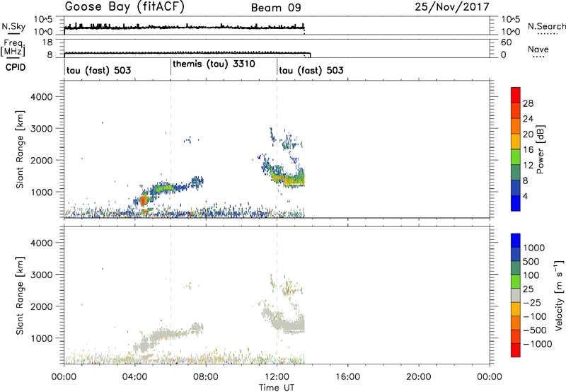
Task: Click the '20:00' time axis label
Action: pyautogui.click(x=418, y=377)
